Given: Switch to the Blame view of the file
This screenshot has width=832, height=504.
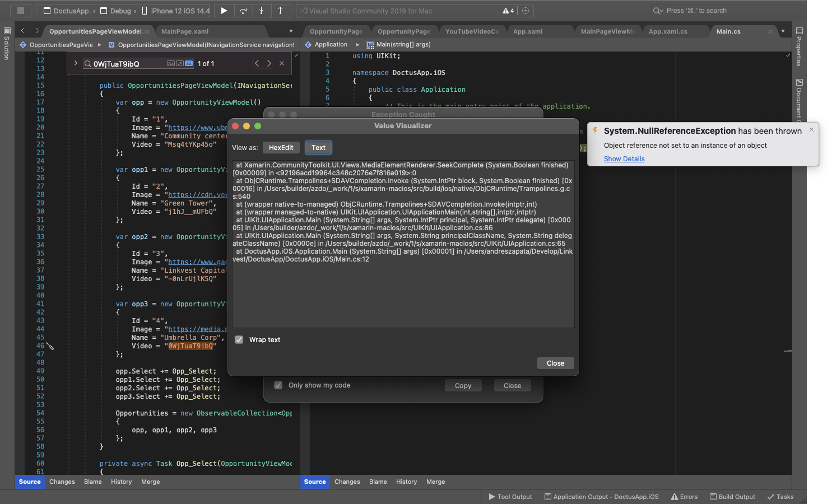Looking at the screenshot, I should (92, 482).
